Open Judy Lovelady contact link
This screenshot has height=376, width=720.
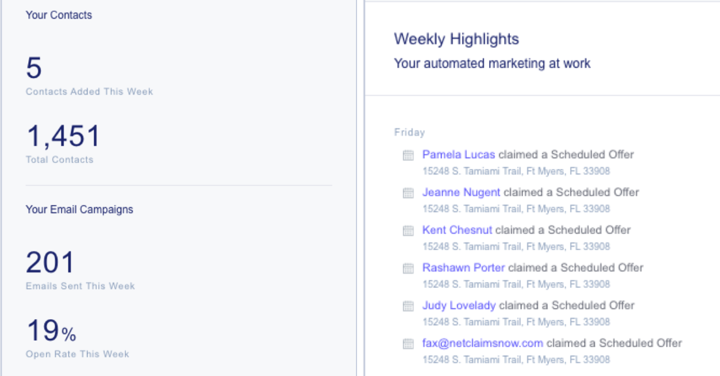[459, 305]
